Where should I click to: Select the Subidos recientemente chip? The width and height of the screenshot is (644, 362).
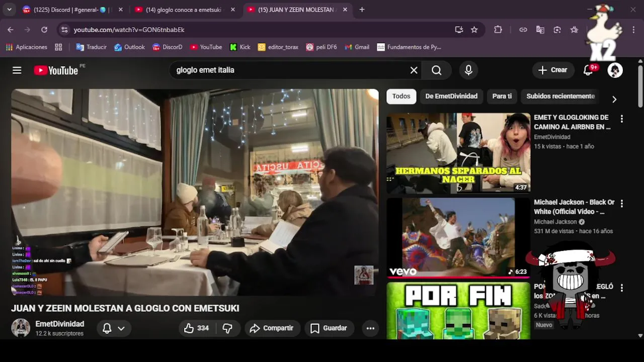560,96
